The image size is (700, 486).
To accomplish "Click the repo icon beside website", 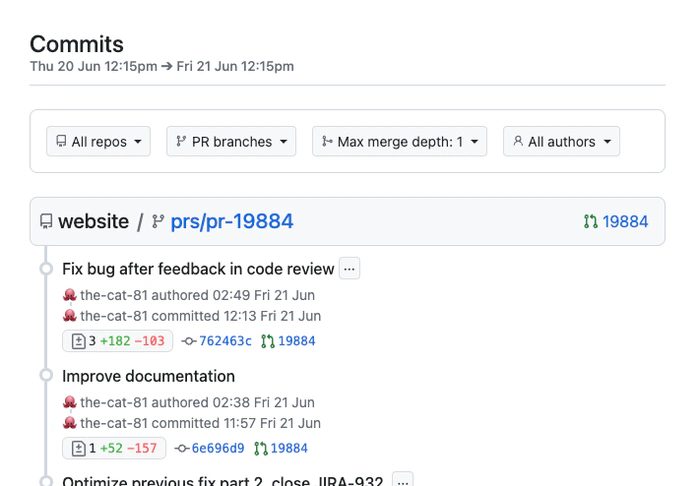I will point(46,222).
